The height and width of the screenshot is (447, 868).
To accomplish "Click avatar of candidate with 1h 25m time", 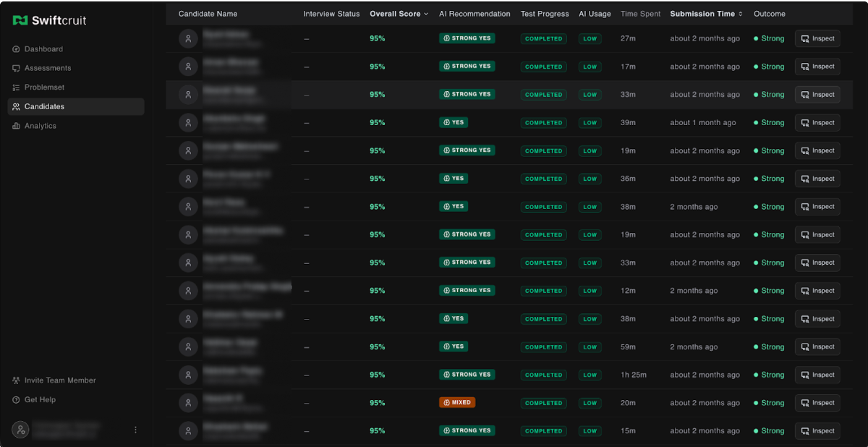I will point(188,375).
